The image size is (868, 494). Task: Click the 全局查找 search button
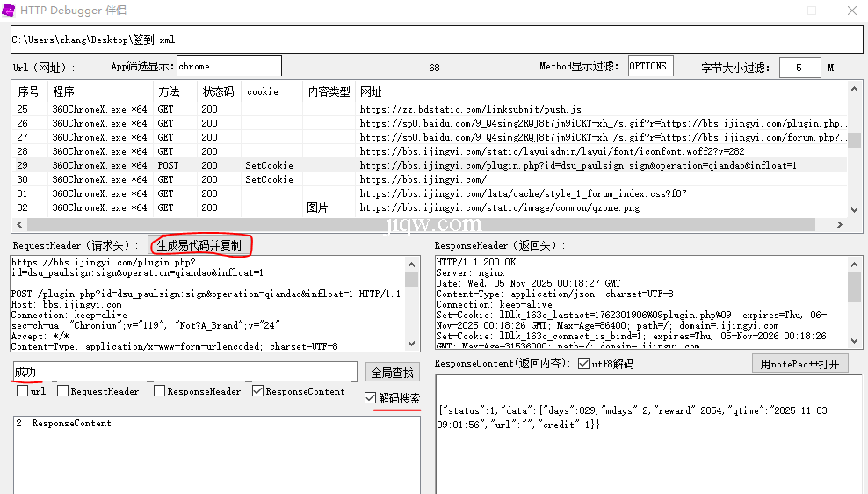click(x=391, y=372)
